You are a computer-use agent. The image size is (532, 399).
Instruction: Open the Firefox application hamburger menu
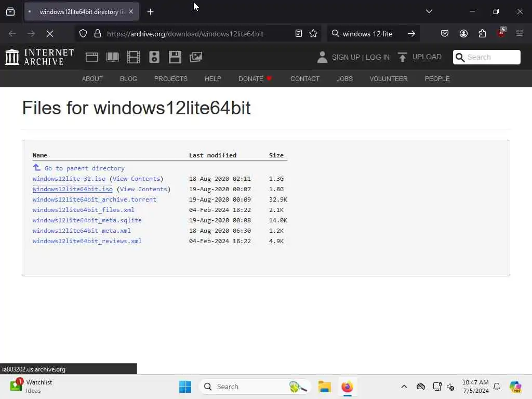[520, 33]
